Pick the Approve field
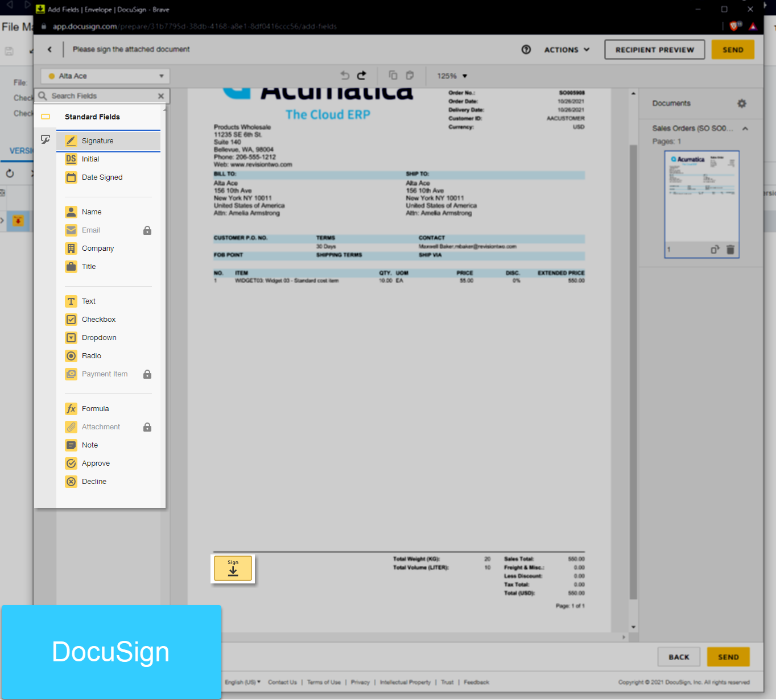This screenshot has height=700, width=776. (108, 463)
